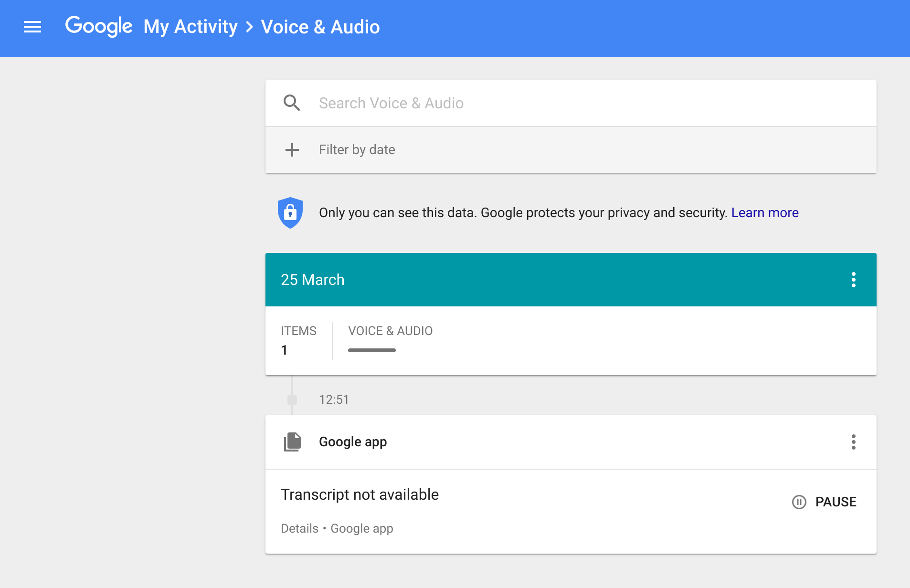Image resolution: width=910 pixels, height=588 pixels.
Task: Select the Voice & Audio category label
Action: pyautogui.click(x=390, y=331)
